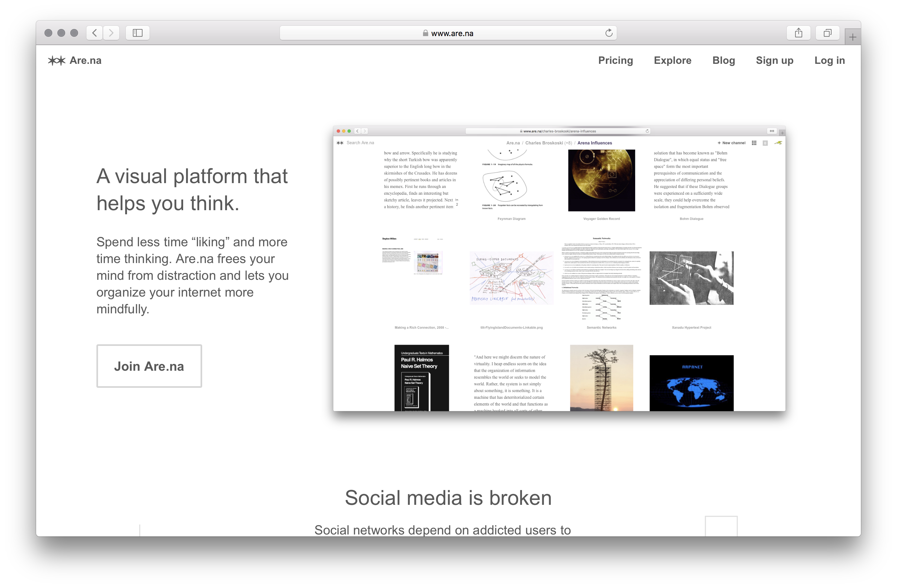Go back using Safari back arrow
Viewport: 897px width, 588px height.
[94, 33]
